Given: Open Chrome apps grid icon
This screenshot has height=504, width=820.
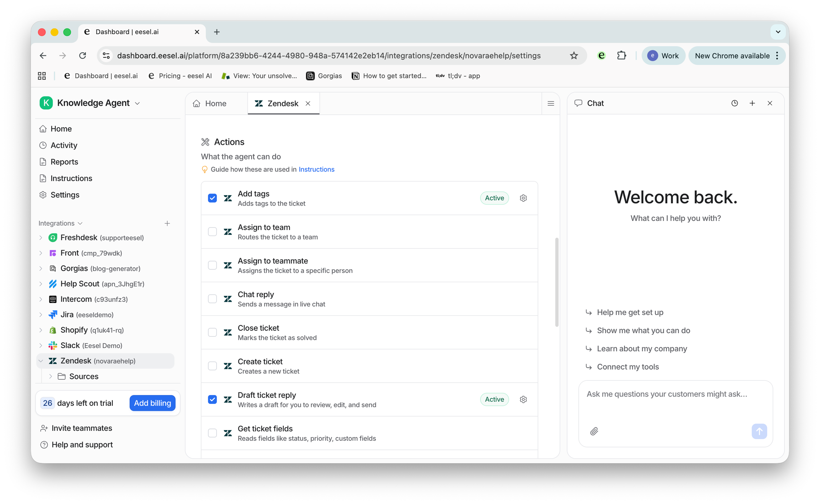Looking at the screenshot, I should [x=42, y=76].
